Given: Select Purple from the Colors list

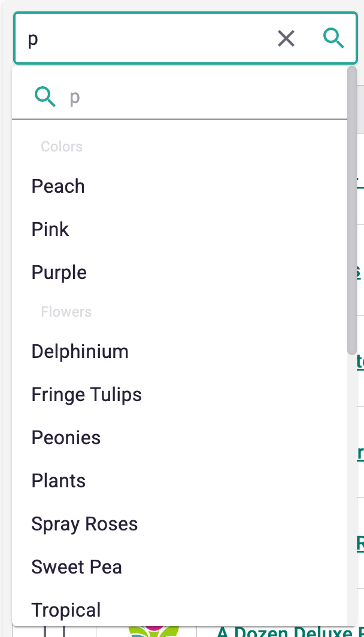Looking at the screenshot, I should click(180, 272).
